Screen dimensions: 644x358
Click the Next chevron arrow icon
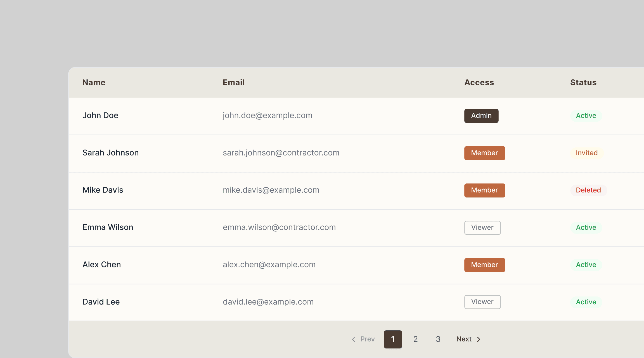(x=479, y=339)
